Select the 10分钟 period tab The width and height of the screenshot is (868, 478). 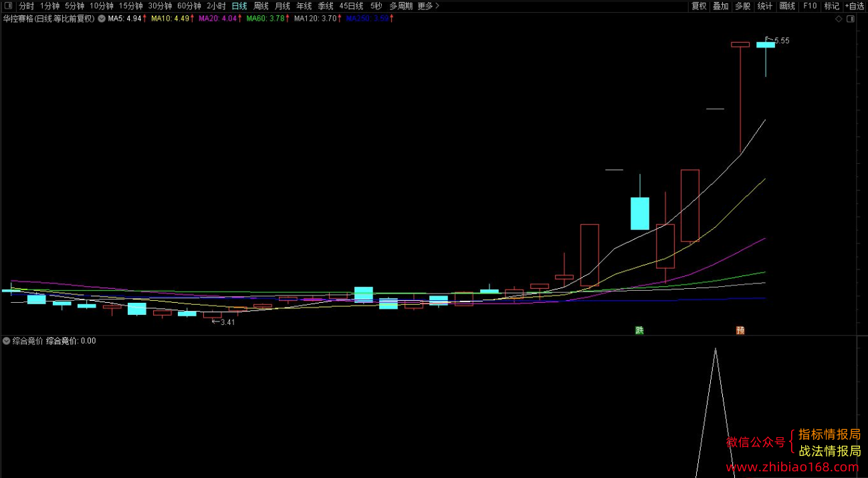tap(102, 6)
